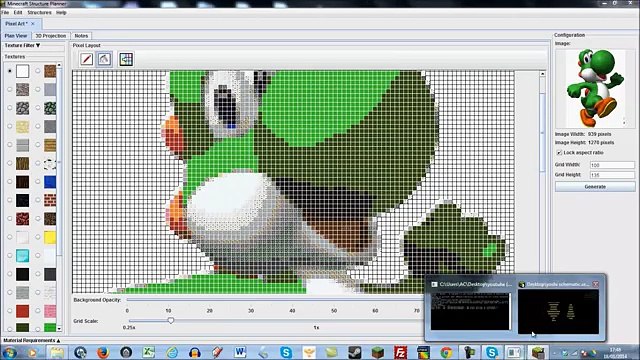Select the radio button for the cyan diamond texture
The image size is (640, 360).
pos(10,256)
